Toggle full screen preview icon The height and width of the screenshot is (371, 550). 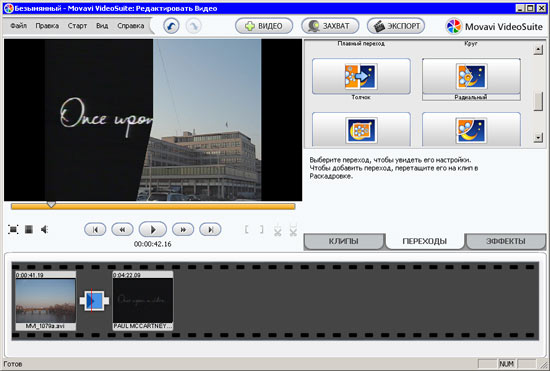point(13,230)
